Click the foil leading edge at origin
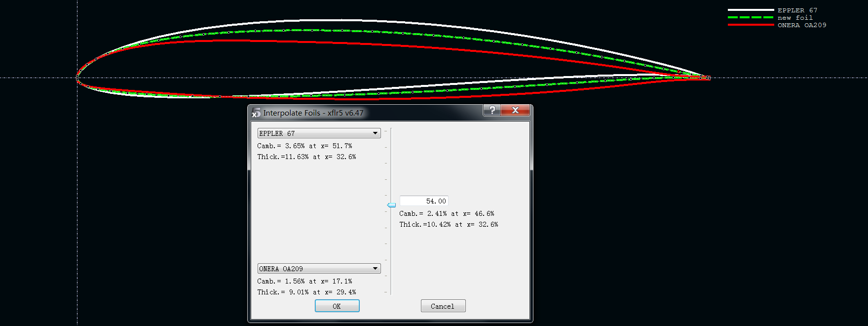 tap(77, 78)
